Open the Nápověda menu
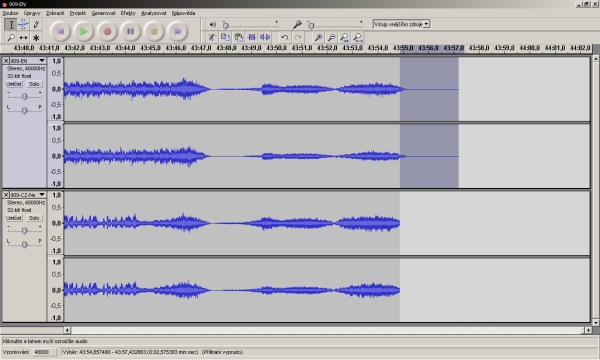The image size is (600, 360). (x=184, y=13)
